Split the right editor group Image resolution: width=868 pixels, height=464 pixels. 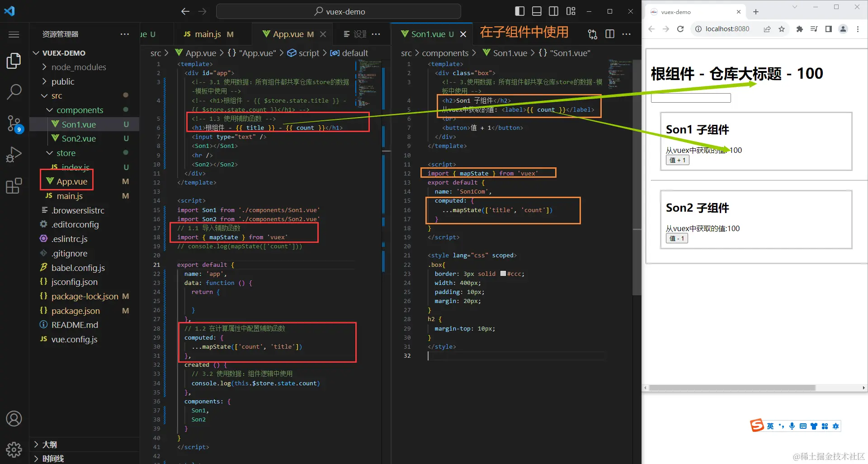(x=610, y=34)
